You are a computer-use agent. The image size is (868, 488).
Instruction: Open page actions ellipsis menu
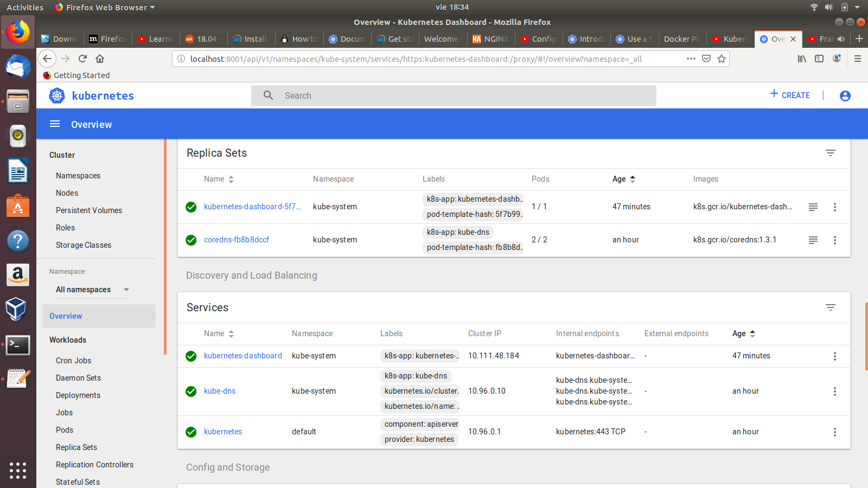[691, 59]
